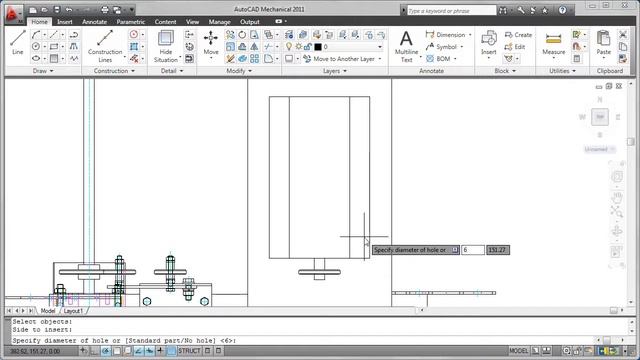
Task: Expand the Utilities panel
Action: [x=562, y=71]
